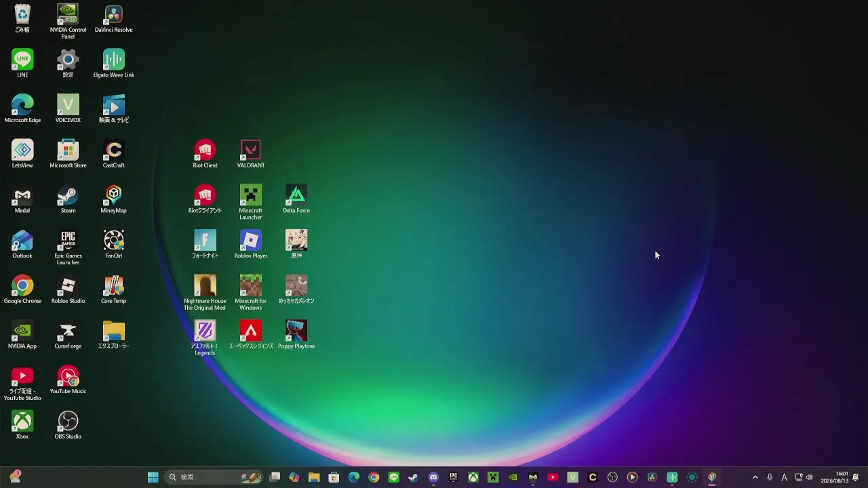
Task: Open Edge from the taskbar
Action: point(354,477)
